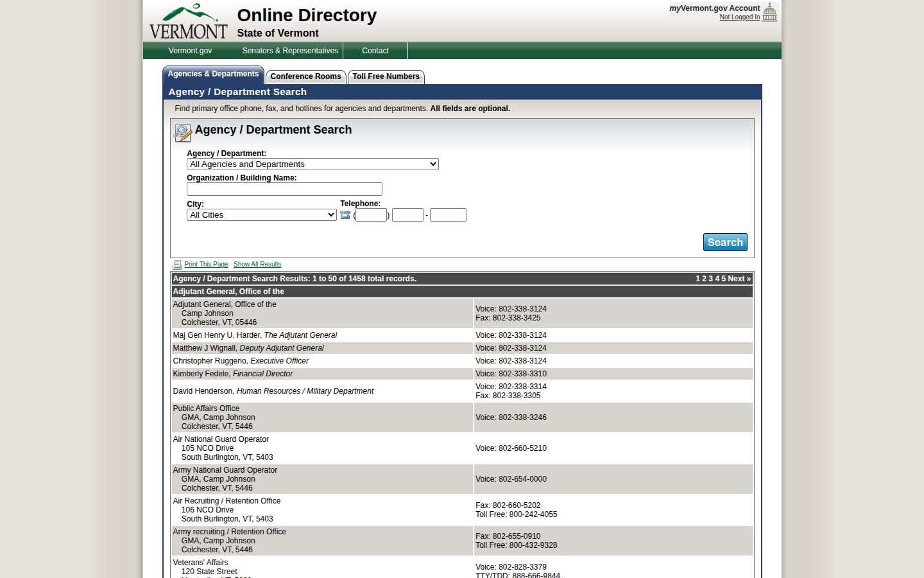
Task: Click the telephone icon beside Telephone field
Action: point(345,215)
